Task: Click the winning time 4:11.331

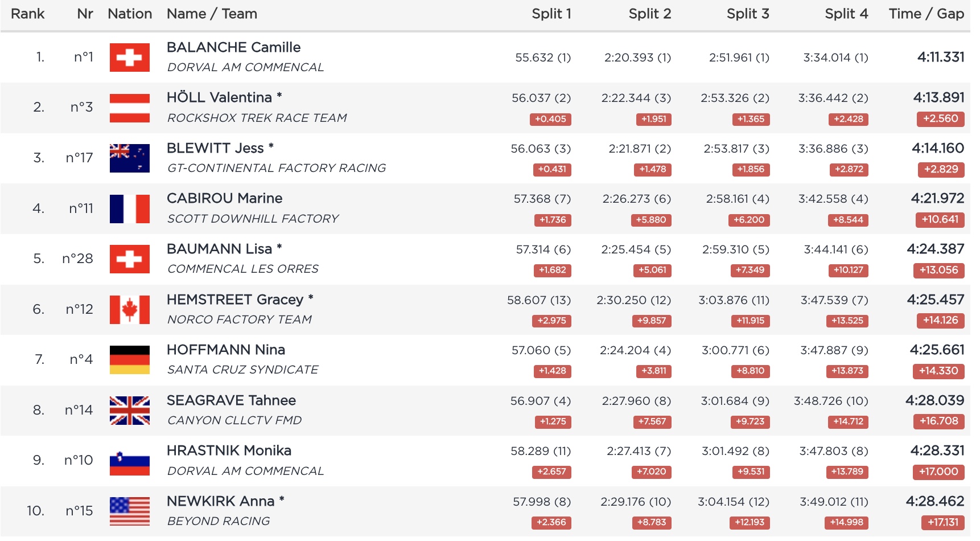Action: tap(940, 57)
